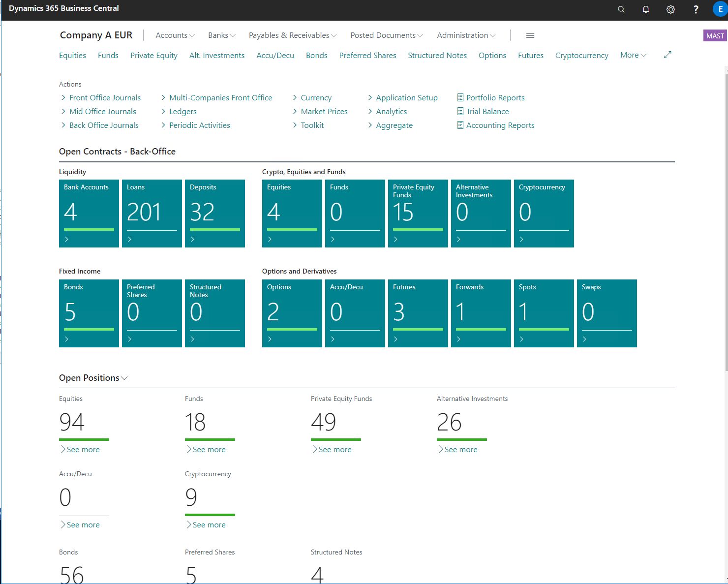The width and height of the screenshot is (728, 584).
Task: Click the Accounting Reports document icon
Action: [460, 125]
